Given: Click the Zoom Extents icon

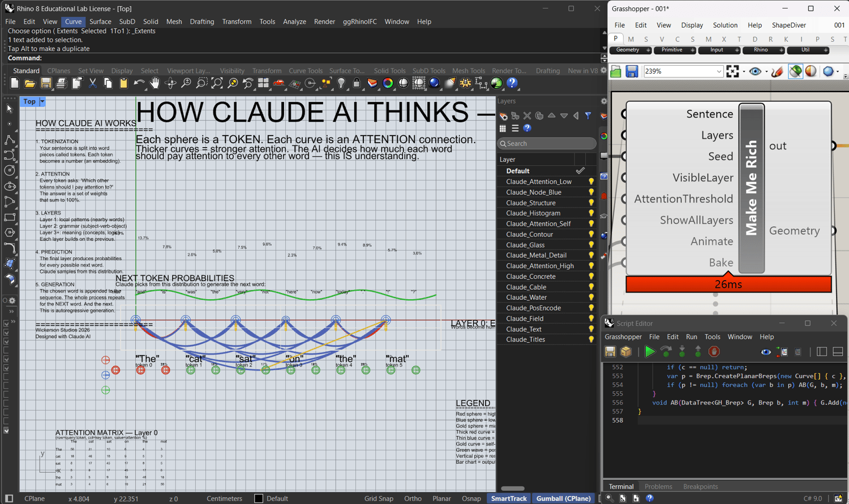Looking at the screenshot, I should [x=217, y=84].
